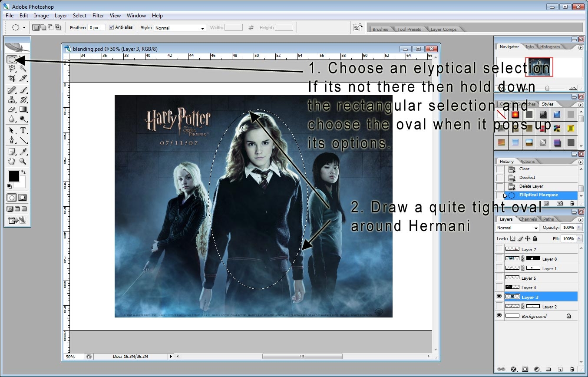Toggle lock all on layer
This screenshot has width=588, height=377.
point(535,238)
